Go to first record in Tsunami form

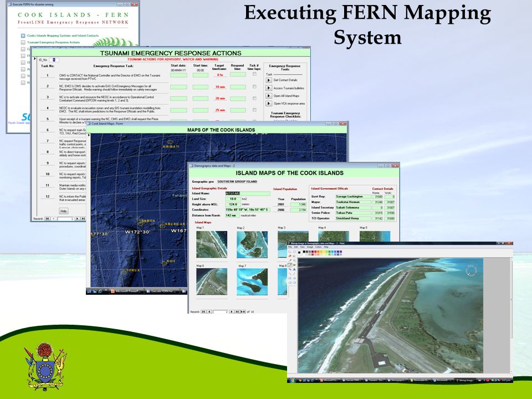click(x=48, y=219)
